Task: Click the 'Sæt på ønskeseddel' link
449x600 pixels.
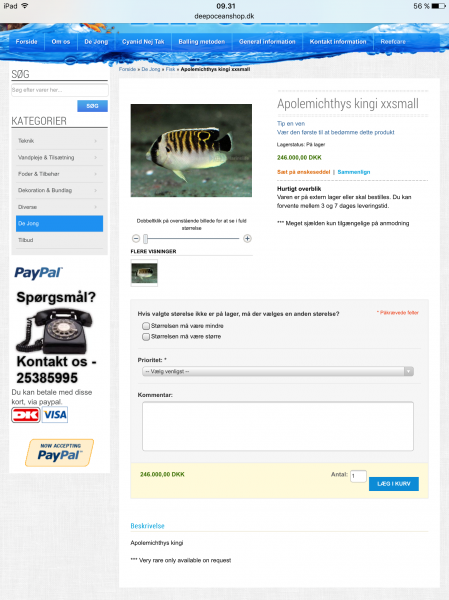Action: [x=303, y=172]
